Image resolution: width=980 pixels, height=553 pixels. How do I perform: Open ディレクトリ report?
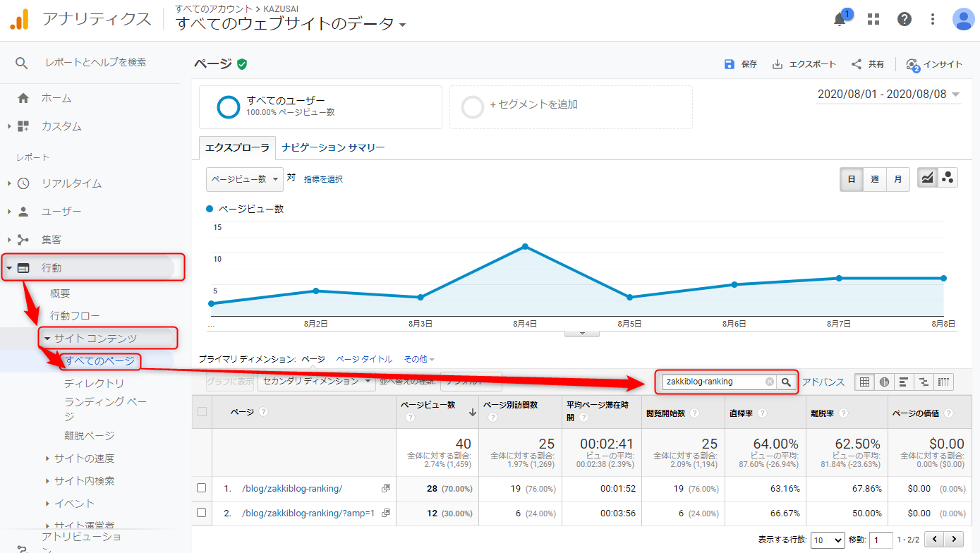coord(94,384)
